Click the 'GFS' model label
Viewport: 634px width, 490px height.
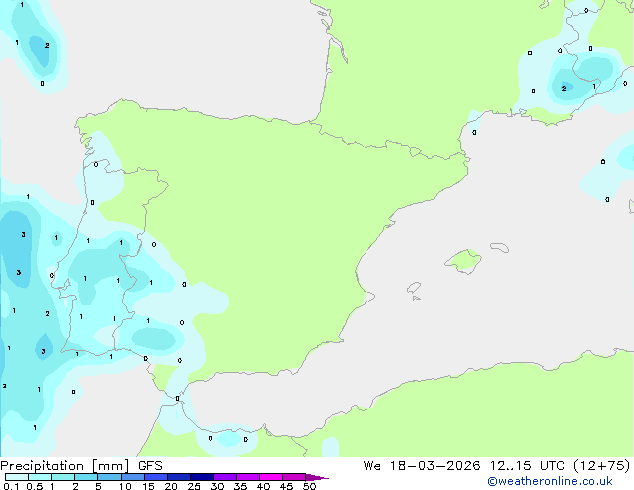click(x=150, y=466)
